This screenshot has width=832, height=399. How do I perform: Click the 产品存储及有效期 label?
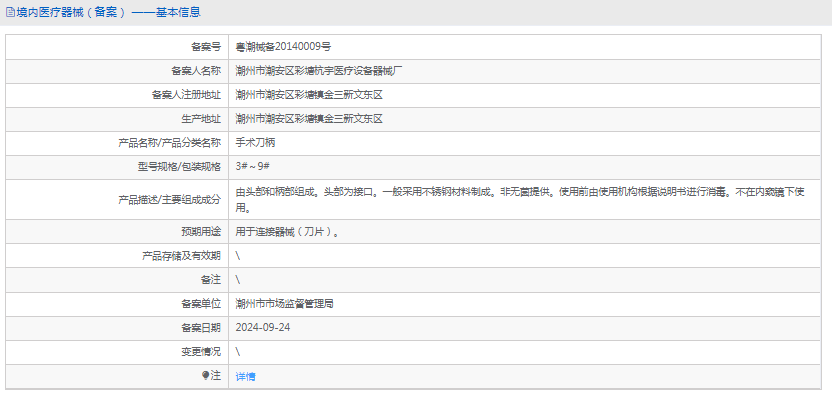(181, 256)
